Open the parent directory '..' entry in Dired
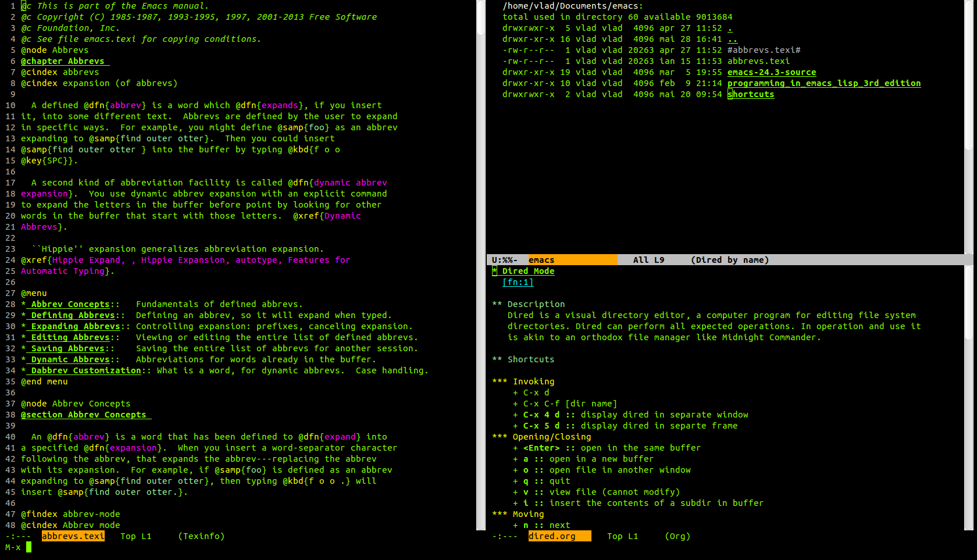Image resolution: width=977 pixels, height=560 pixels. (732, 39)
